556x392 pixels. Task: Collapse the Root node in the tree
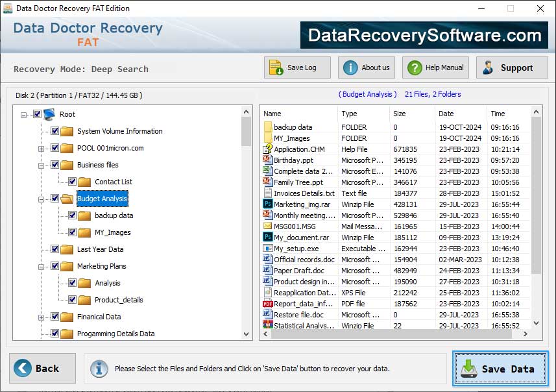(23, 114)
